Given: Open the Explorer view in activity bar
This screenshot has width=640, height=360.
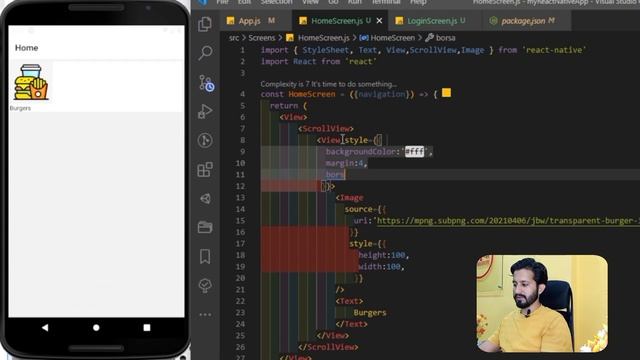Looking at the screenshot, I should [x=205, y=24].
